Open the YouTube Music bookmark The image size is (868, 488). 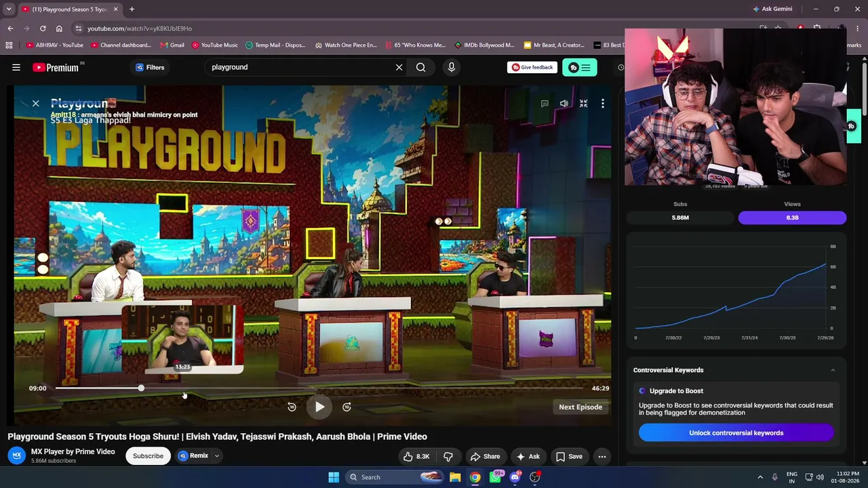pos(215,45)
